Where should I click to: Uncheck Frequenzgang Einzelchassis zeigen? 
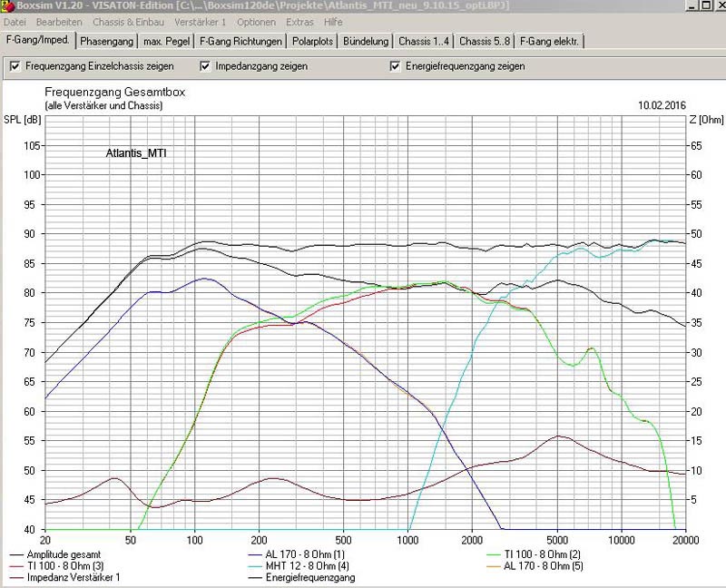tap(15, 66)
